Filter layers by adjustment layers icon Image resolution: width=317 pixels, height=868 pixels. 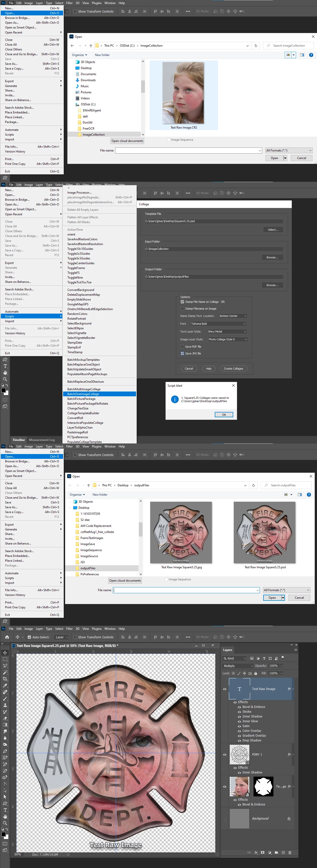258,658
